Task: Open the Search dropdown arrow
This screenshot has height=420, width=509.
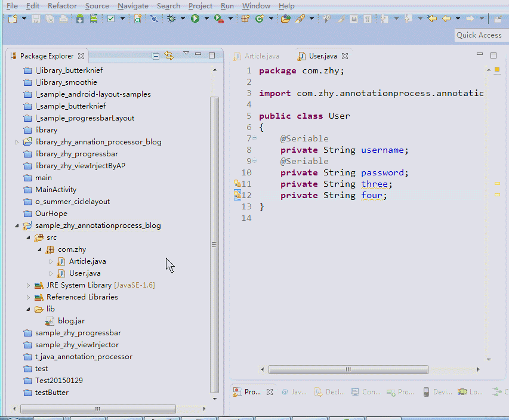Action: (311, 19)
